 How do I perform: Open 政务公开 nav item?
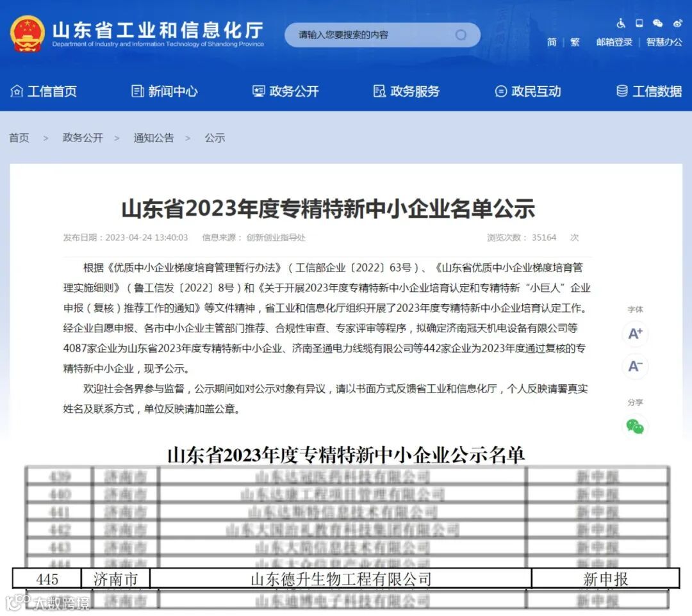coord(286,92)
